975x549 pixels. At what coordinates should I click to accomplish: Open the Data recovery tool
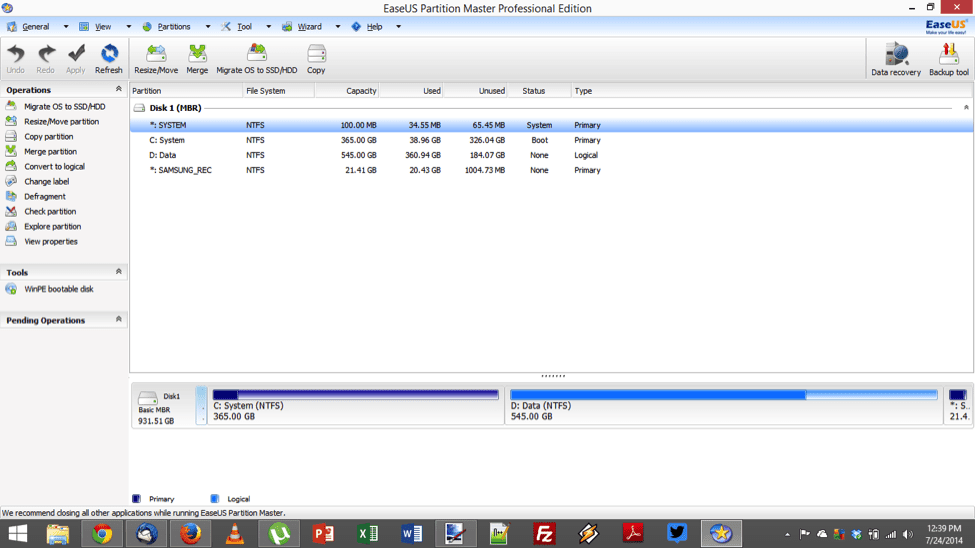[896, 60]
